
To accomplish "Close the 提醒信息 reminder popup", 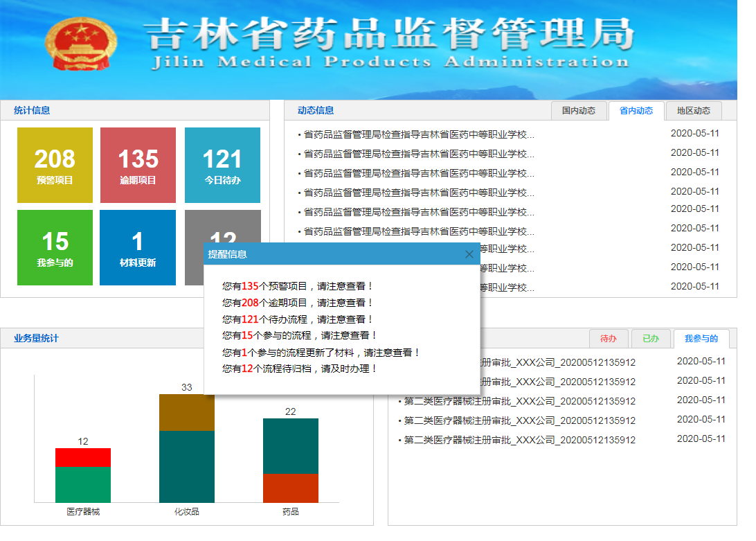I will pyautogui.click(x=469, y=254).
